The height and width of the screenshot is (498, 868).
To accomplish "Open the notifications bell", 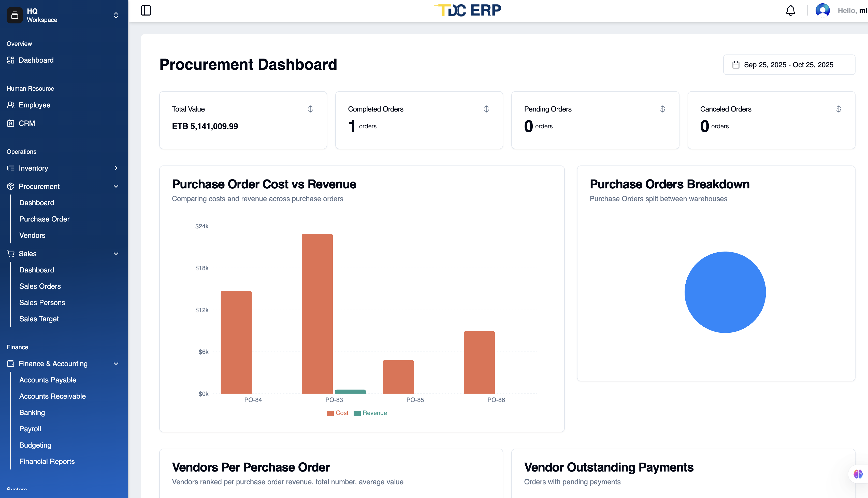I will click(790, 11).
